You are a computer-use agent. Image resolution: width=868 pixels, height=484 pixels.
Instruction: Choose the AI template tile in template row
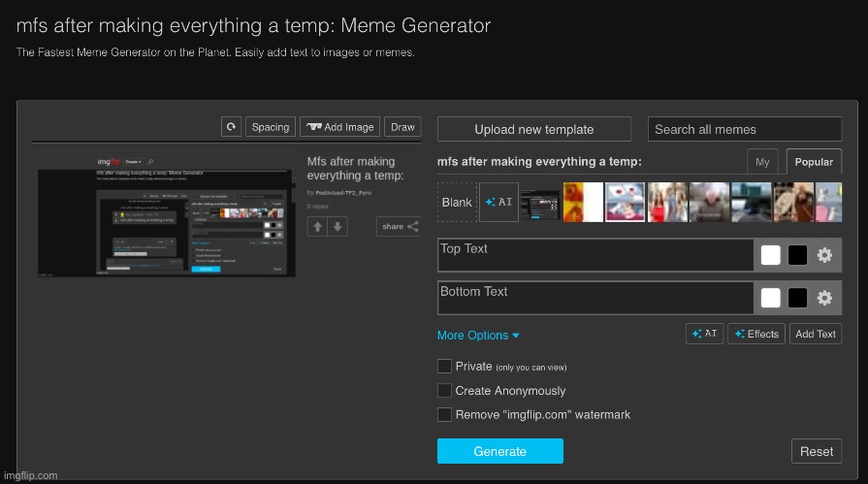[498, 202]
